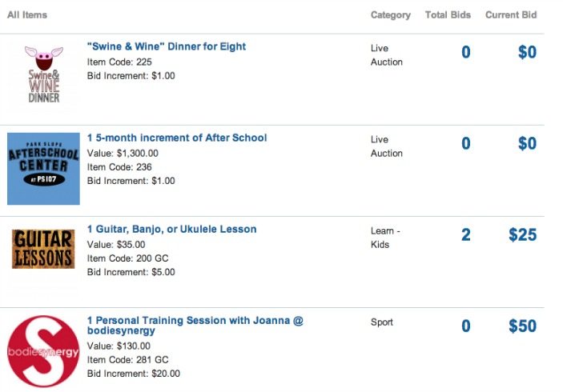Click the Swine & Wine Dinner logo image
563x392 pixels.
click(43, 74)
